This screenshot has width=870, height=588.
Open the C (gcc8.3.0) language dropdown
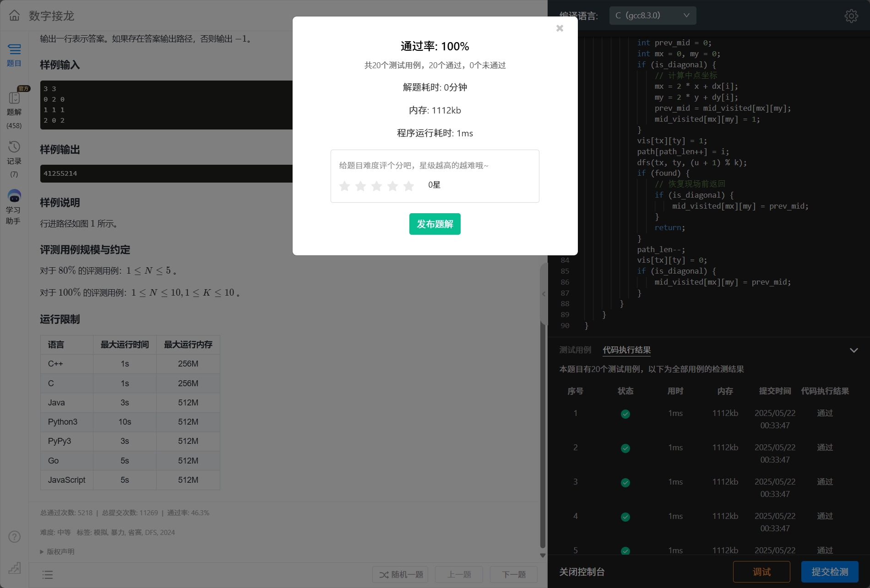[x=652, y=16]
